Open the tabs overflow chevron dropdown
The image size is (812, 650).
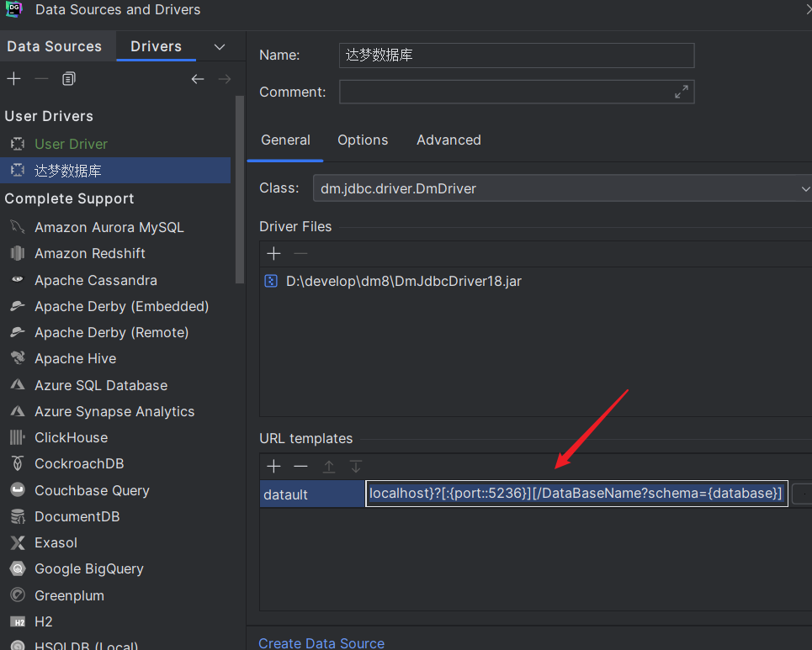point(220,46)
